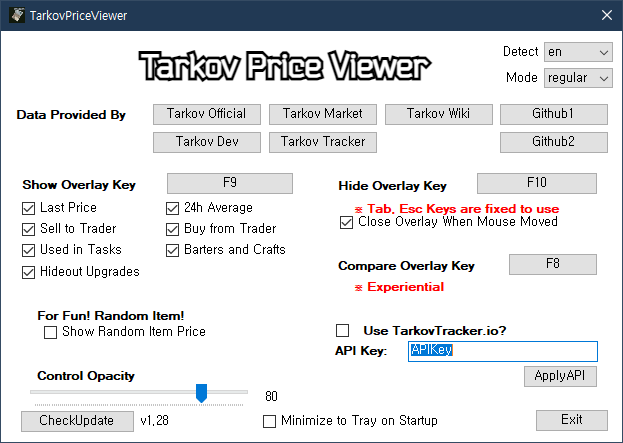Enable Minimize to Tray on Startup
Viewport: 623px width, 443px height.
269,422
